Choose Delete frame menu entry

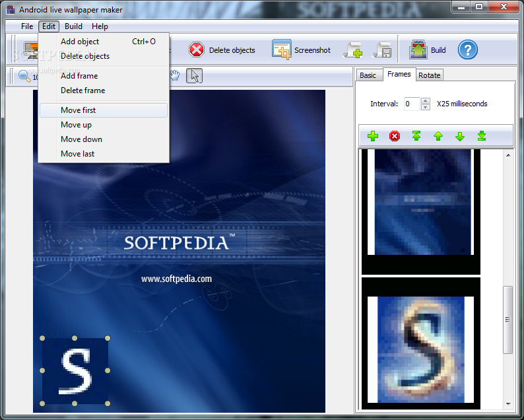pos(104,90)
